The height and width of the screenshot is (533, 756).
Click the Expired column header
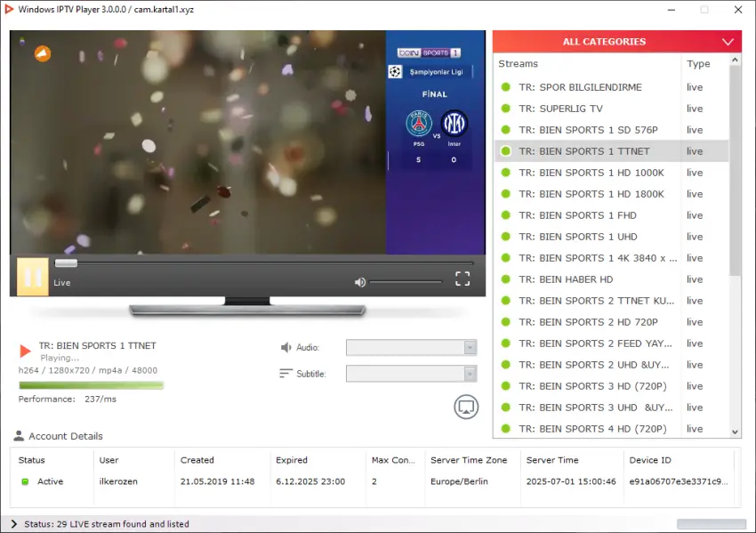coord(291,460)
